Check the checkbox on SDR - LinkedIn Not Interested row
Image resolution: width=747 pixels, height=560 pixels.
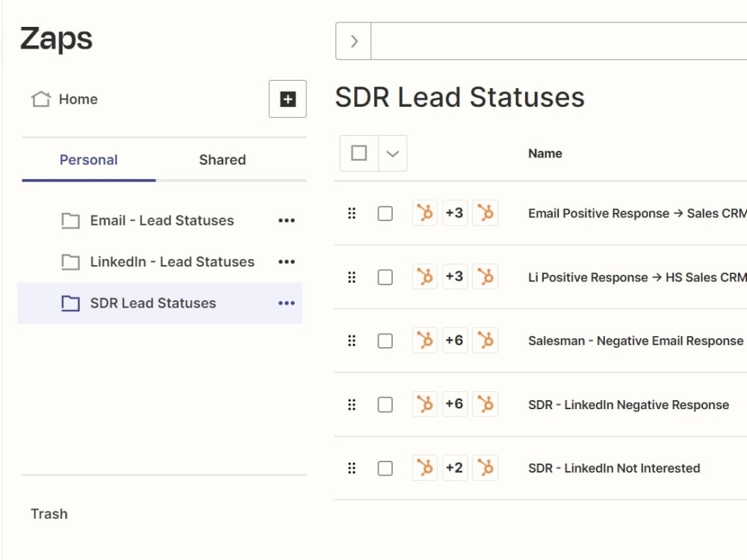click(x=385, y=468)
